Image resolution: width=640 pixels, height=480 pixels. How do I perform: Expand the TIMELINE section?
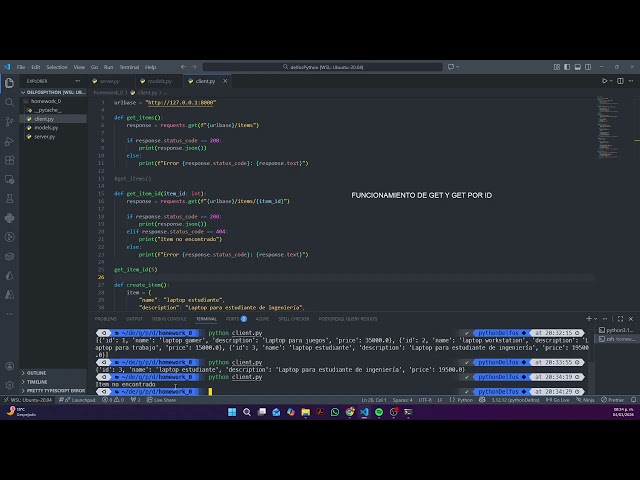37,382
